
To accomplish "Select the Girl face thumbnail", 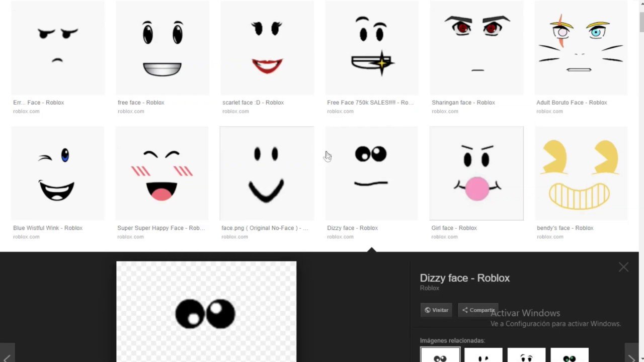I will 476,173.
